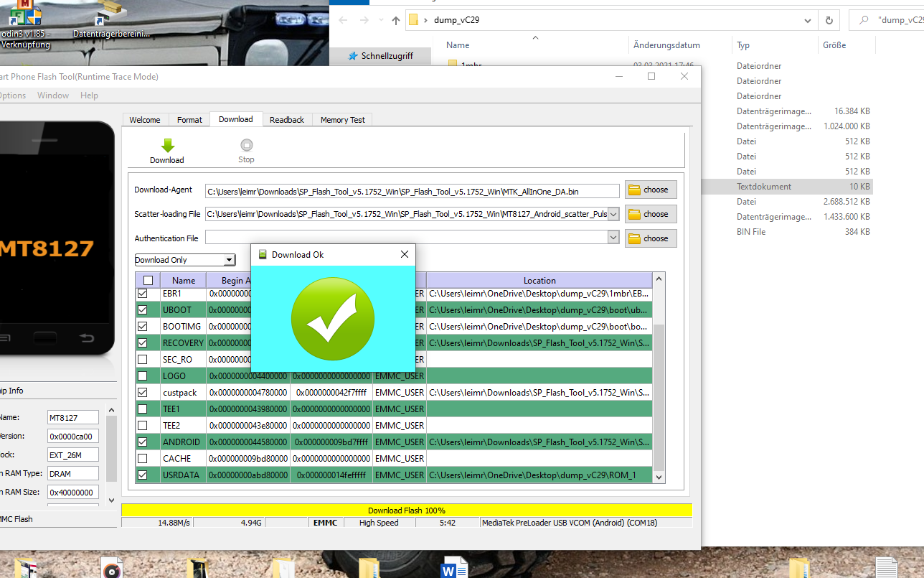Click the green Download arrow icon

(x=167, y=145)
